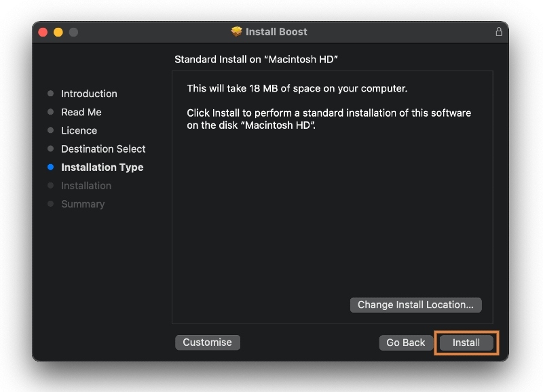Click Change Install Location button
543x392 pixels.
[415, 305]
